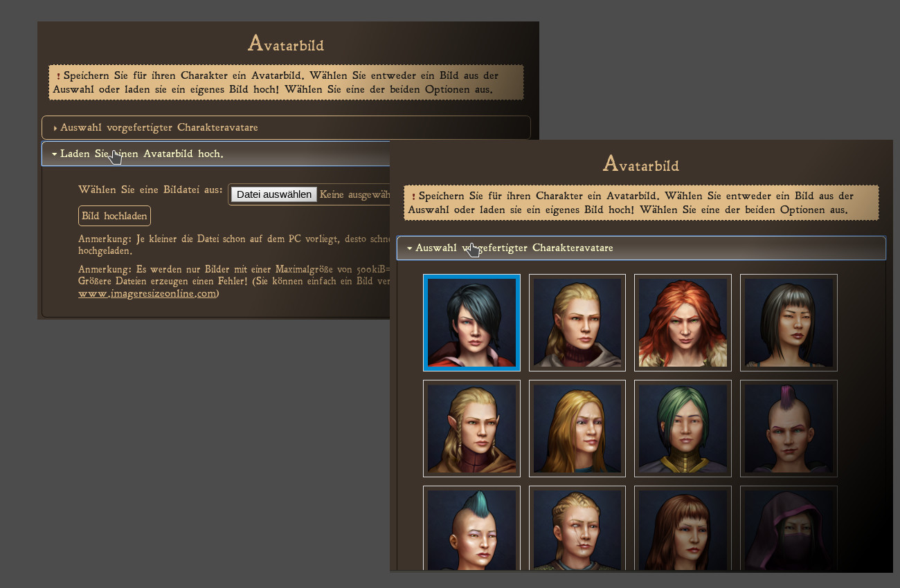
Task: Select the grey bob-haired avatar
Action: tap(789, 322)
